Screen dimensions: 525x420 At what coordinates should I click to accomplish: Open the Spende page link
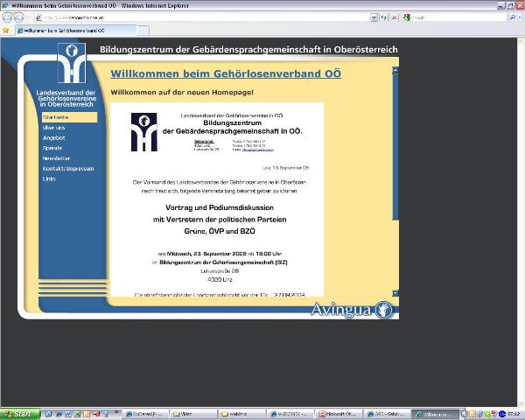click(52, 148)
